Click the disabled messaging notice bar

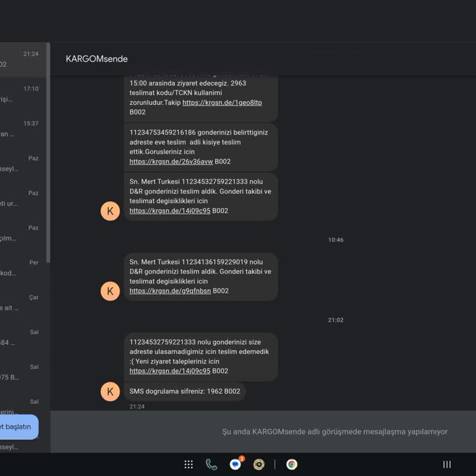pos(263,431)
